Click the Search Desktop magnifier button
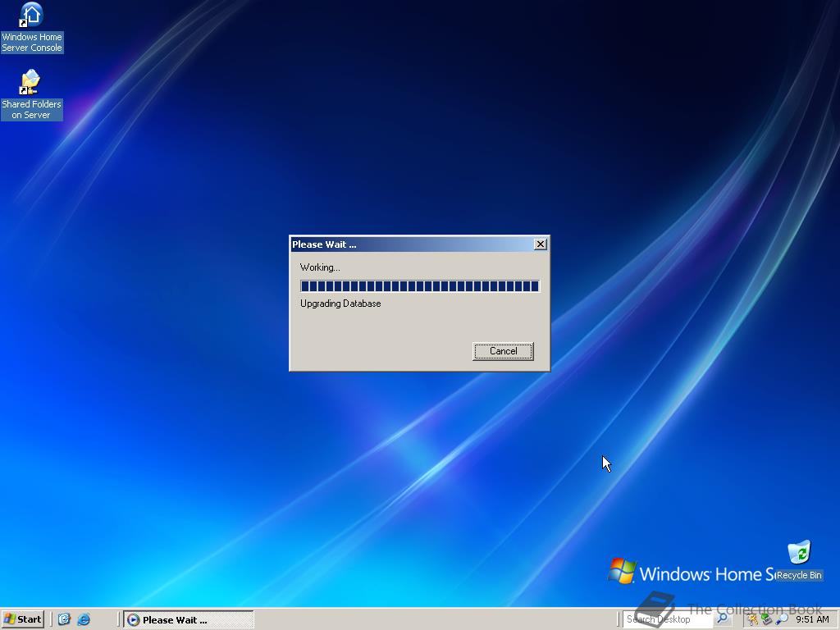Screen dimensions: 840x630 (x=723, y=619)
